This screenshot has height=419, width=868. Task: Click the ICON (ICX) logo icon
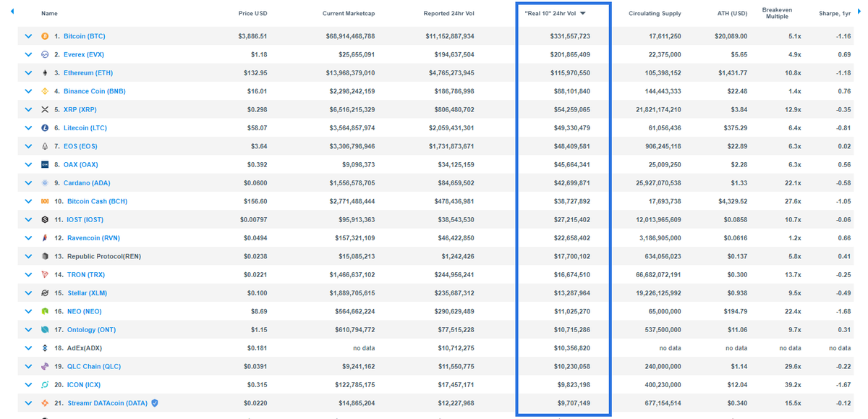tap(45, 385)
